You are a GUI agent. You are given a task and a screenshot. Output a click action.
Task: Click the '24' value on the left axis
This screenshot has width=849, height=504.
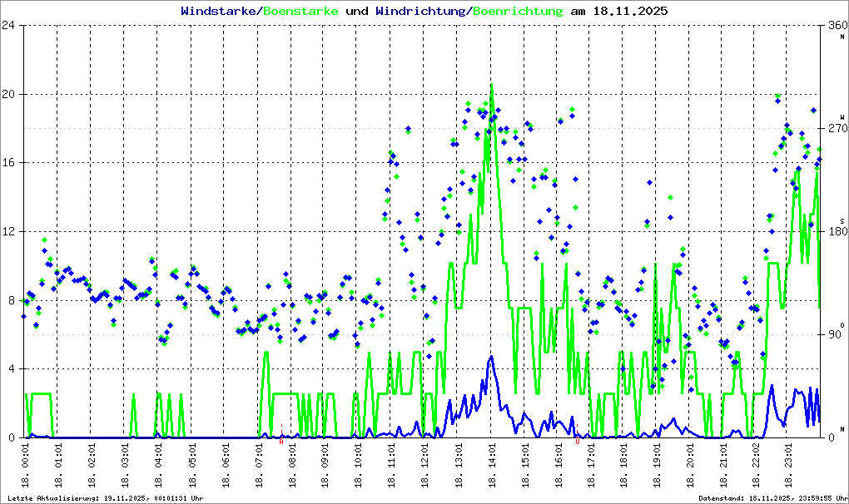[8, 25]
